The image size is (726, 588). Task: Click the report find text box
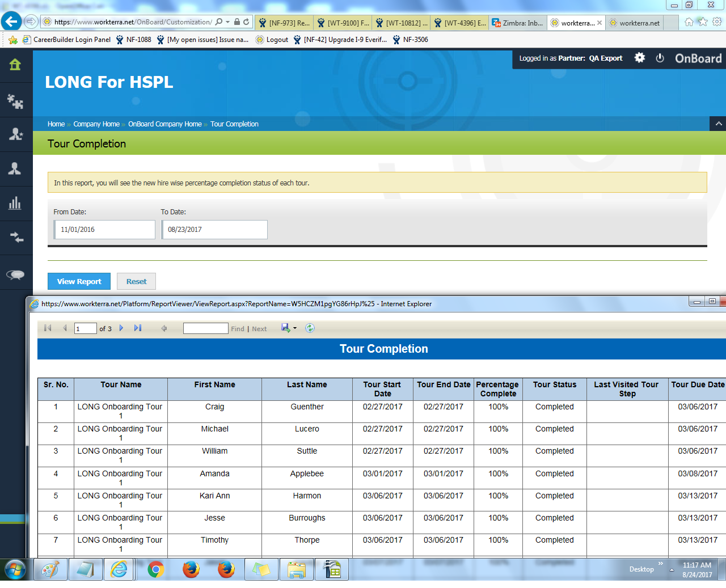tap(205, 328)
